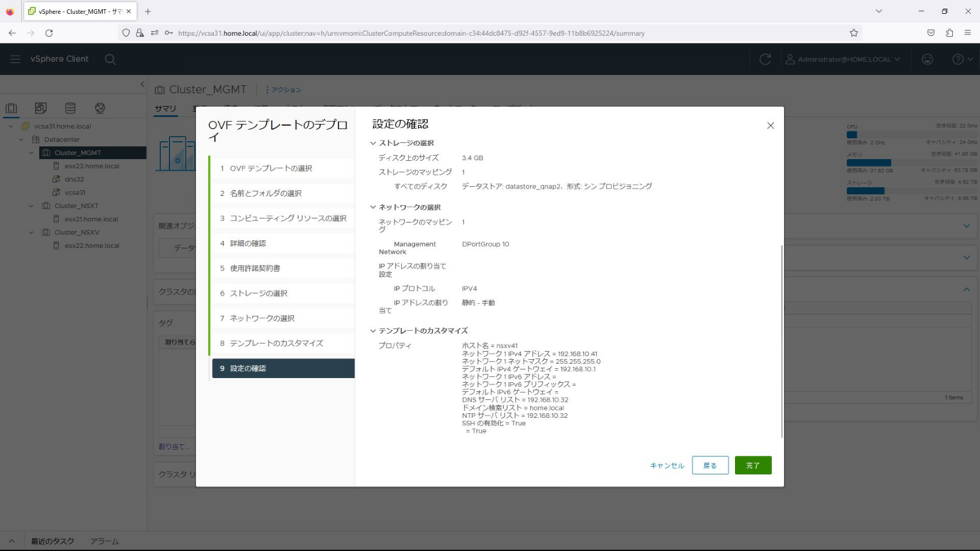Viewport: 980px width, 551px height.
Task: Go to step 7 ネットワークの選択
Action: [282, 318]
